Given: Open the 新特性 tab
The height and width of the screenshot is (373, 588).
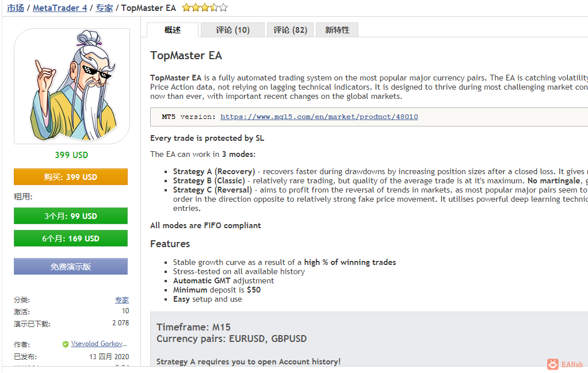Looking at the screenshot, I should (x=337, y=30).
